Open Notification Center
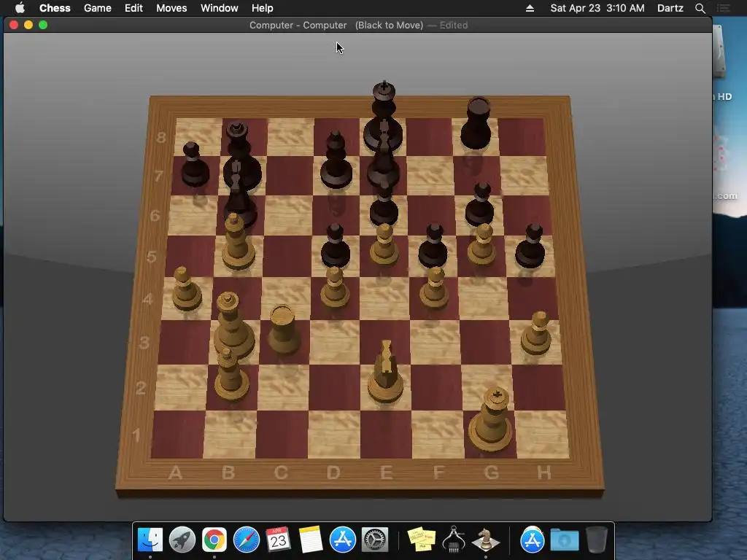747x560 pixels. [x=723, y=8]
